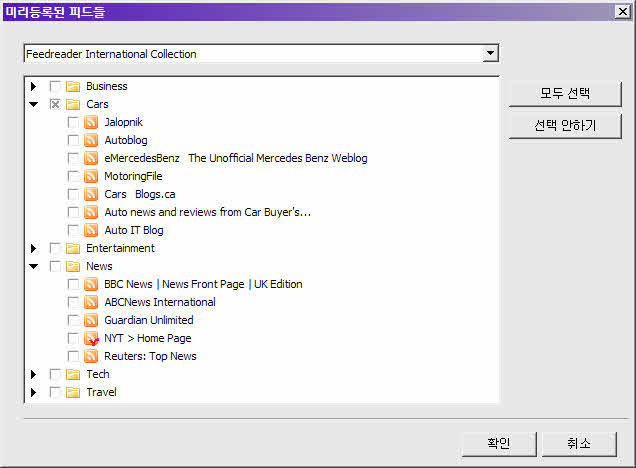Select the NYT > Home Page label
Image resolution: width=636 pixels, height=468 pixels.
[x=148, y=338]
